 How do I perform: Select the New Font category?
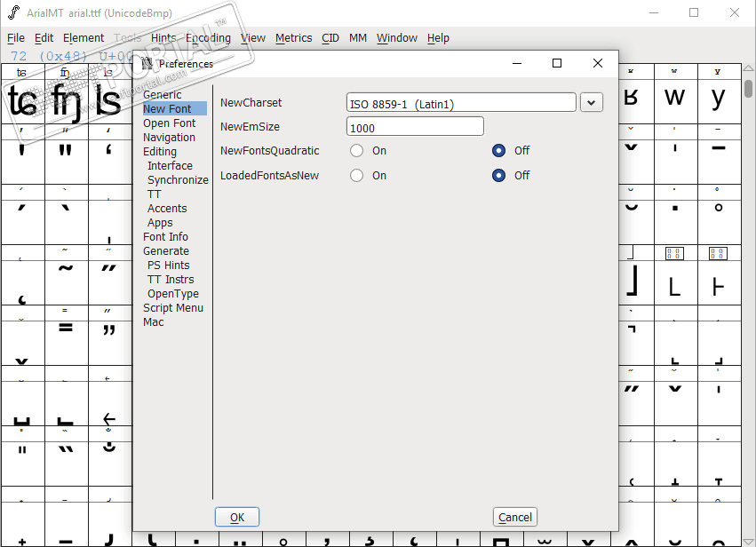174,109
